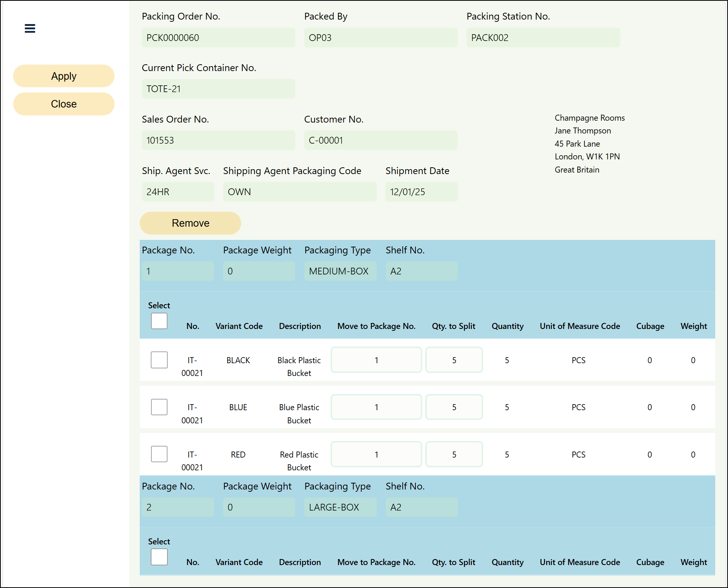Image resolution: width=728 pixels, height=588 pixels.
Task: Click the Package Weight field of package 2
Action: tap(259, 507)
